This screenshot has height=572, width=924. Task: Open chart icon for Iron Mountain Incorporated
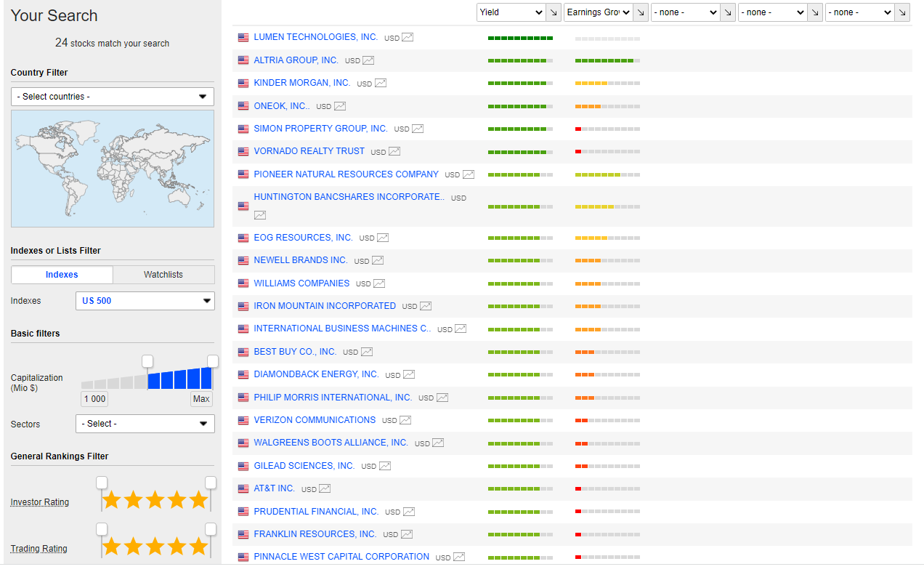(x=426, y=306)
